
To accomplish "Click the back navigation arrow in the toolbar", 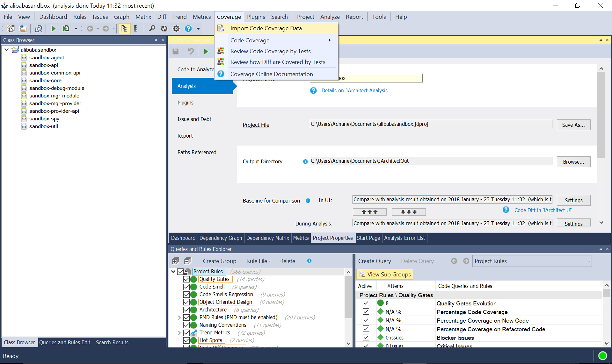I will [x=90, y=29].
